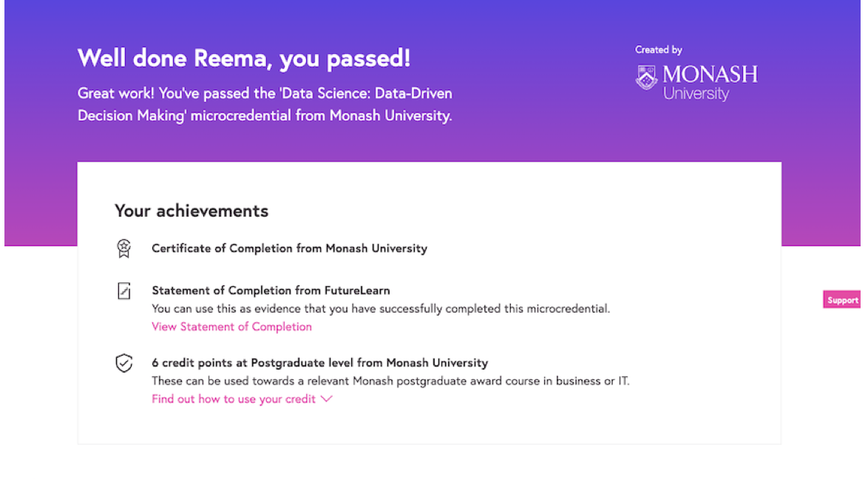Click the 'Your achievements' heading

191,211
